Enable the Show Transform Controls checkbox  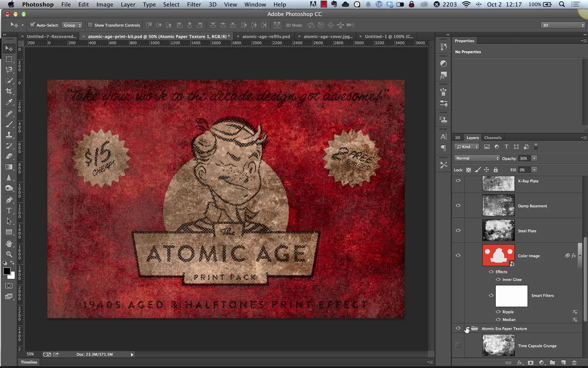tap(90, 25)
